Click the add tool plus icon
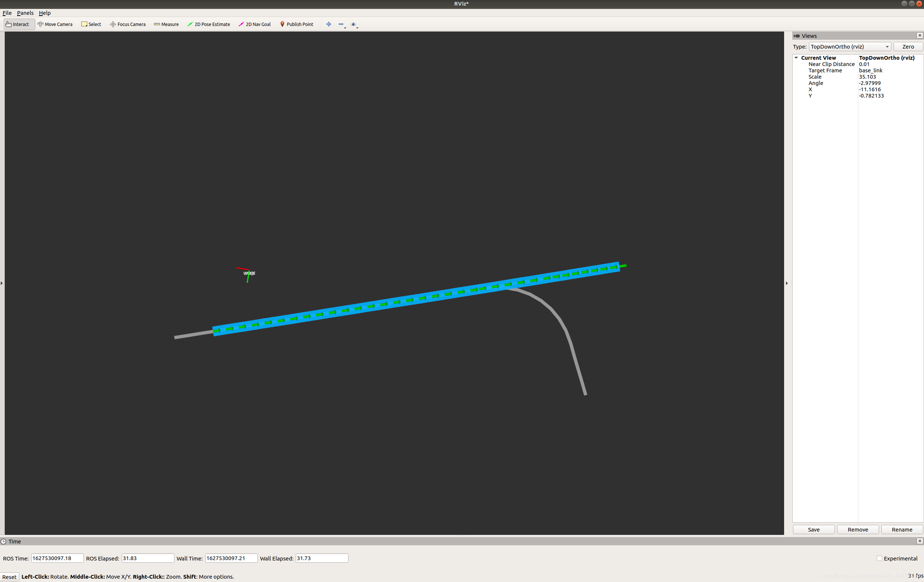This screenshot has width=924, height=582. pos(328,24)
